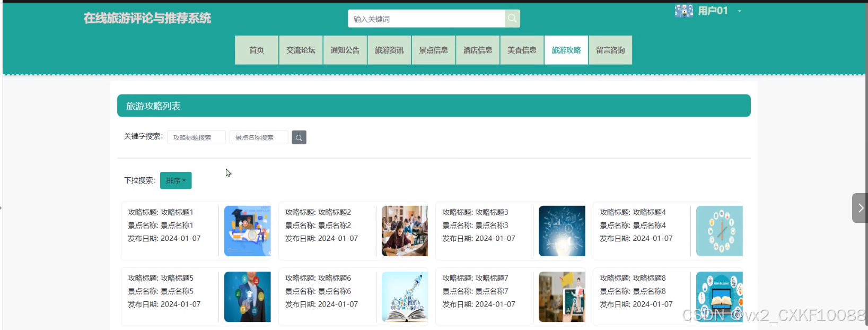The width and height of the screenshot is (868, 330).
Task: Select the 旅游攻略 tab
Action: tap(566, 50)
